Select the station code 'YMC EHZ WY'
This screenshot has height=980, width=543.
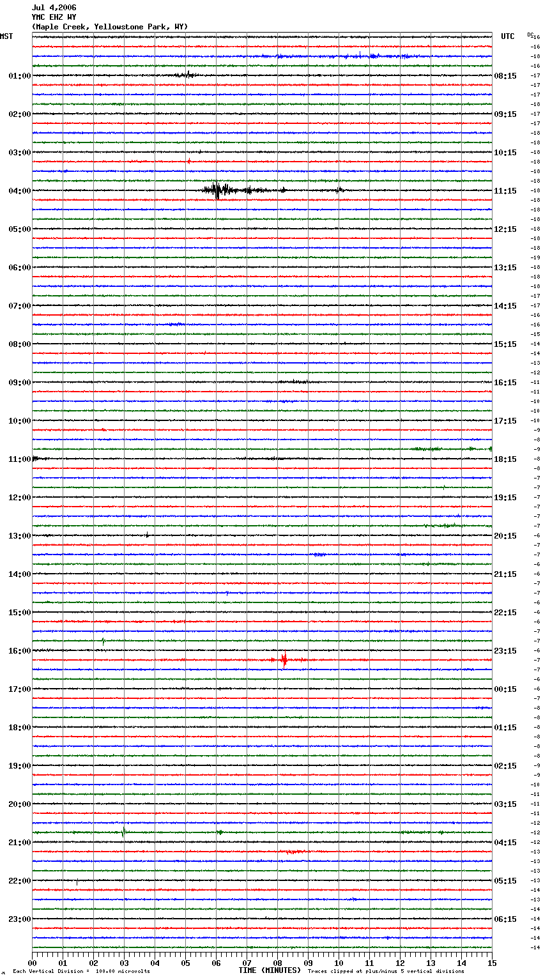point(54,17)
